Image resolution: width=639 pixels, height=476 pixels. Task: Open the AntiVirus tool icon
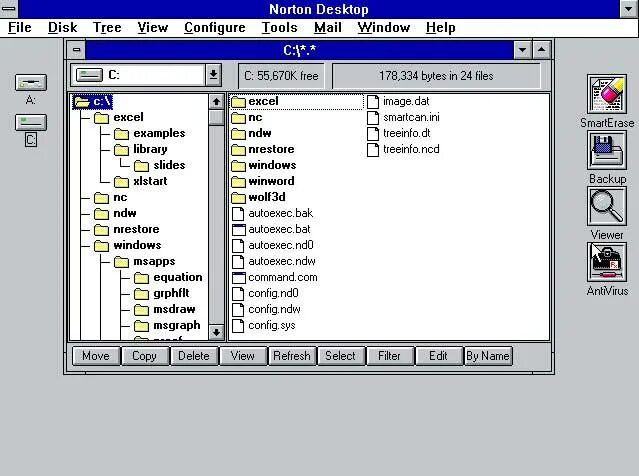pyautogui.click(x=607, y=262)
